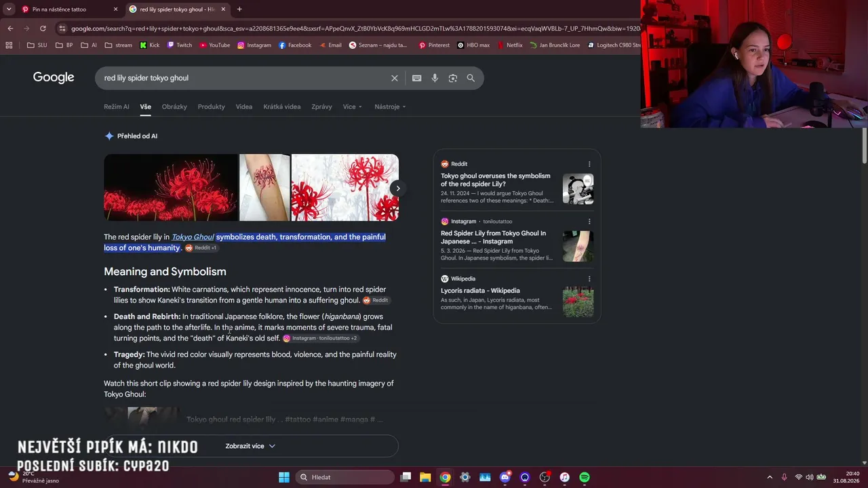Open Google Lens image search
868x488 pixels.
453,78
